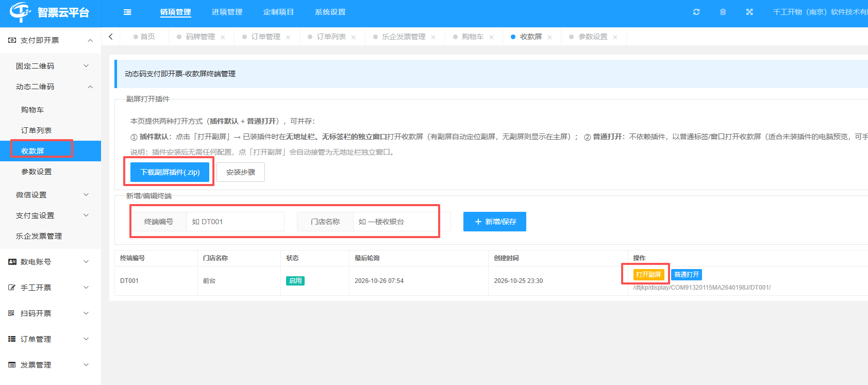
Task: Expand the 手工开票 sidebar menu
Action: 86,288
